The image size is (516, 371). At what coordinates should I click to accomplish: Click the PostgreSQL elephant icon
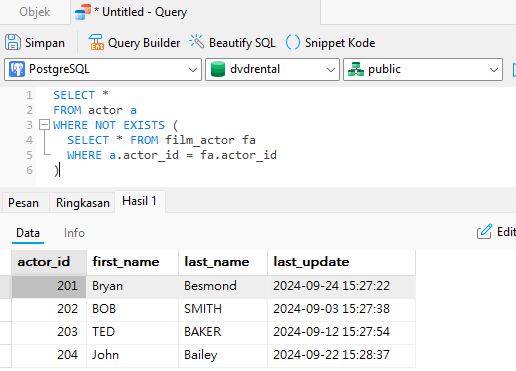tap(17, 69)
